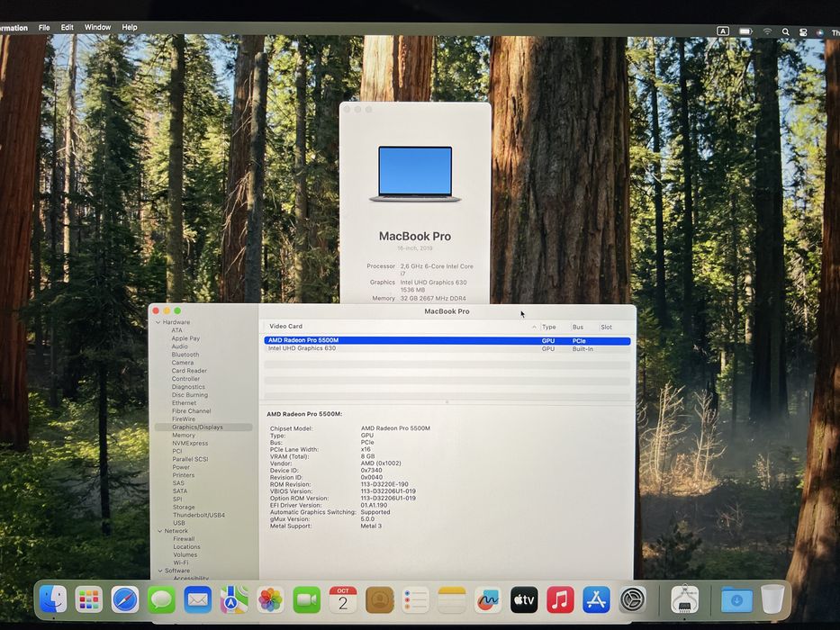Viewport: 840px width, 630px height.
Task: Open the Window menu
Action: (97, 27)
